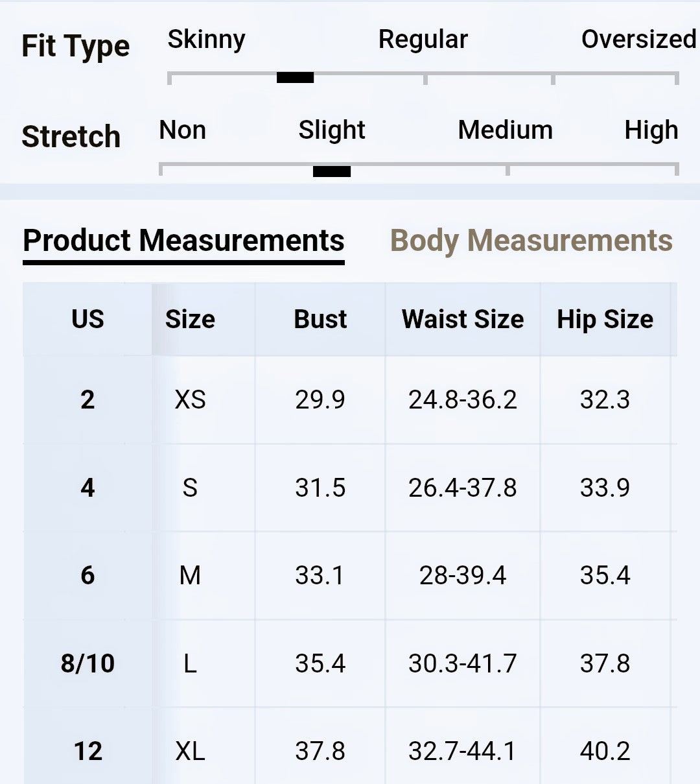Click the US size 8/10 row label
The image size is (700, 784).
click(x=87, y=663)
